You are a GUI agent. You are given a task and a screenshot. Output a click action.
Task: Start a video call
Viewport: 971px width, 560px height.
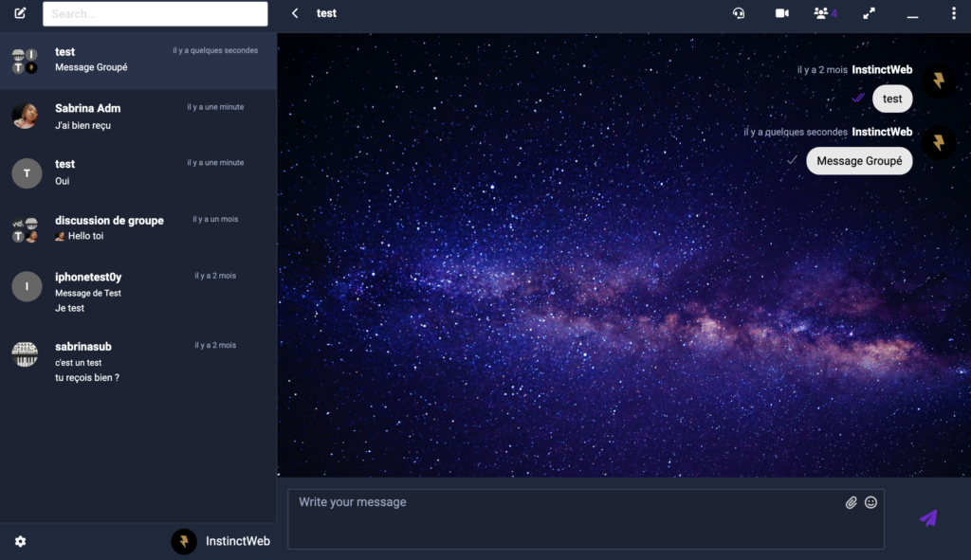coord(781,13)
